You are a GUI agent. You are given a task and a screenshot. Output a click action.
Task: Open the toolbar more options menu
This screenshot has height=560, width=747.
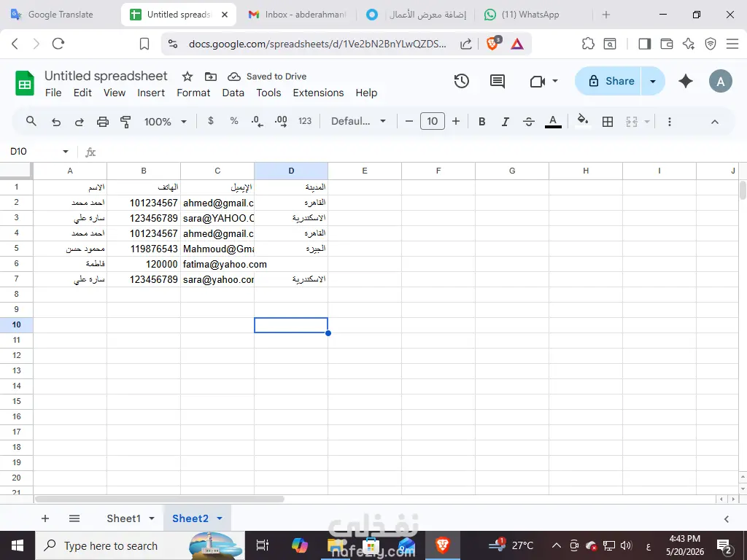tap(670, 122)
